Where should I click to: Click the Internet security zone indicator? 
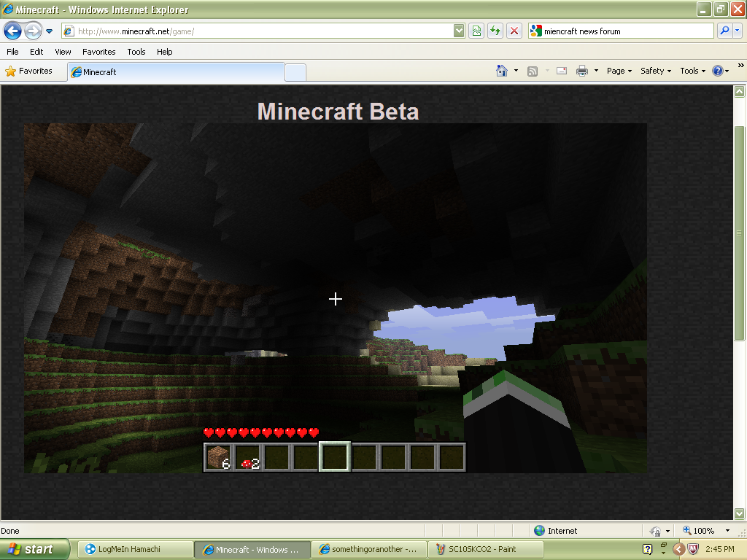click(555, 531)
